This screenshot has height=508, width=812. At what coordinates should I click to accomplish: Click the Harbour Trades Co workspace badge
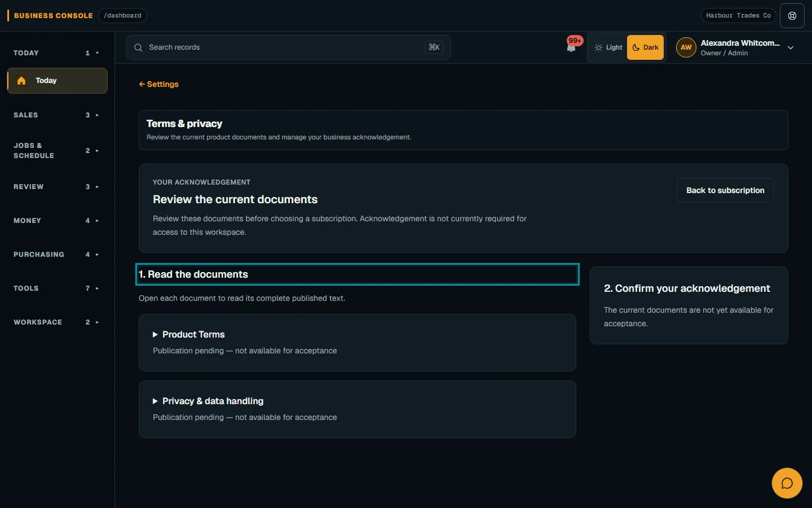pos(738,16)
